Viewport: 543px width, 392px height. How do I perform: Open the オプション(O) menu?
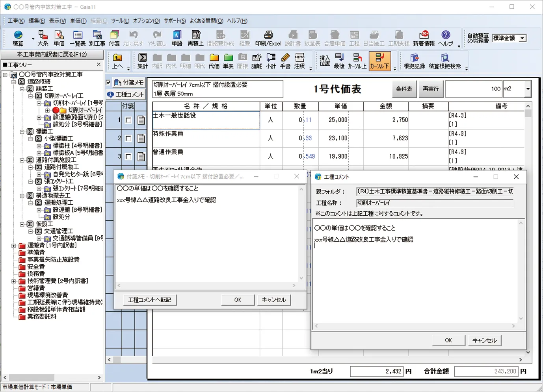point(146,21)
